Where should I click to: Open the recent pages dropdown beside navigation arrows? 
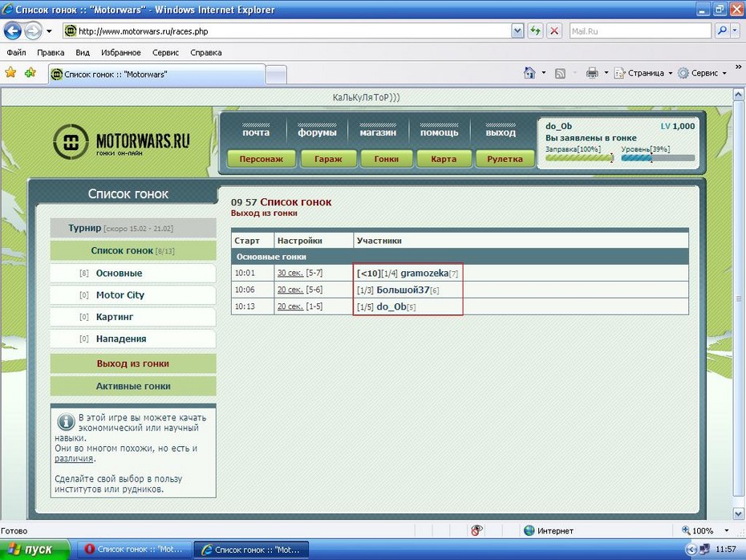49,31
